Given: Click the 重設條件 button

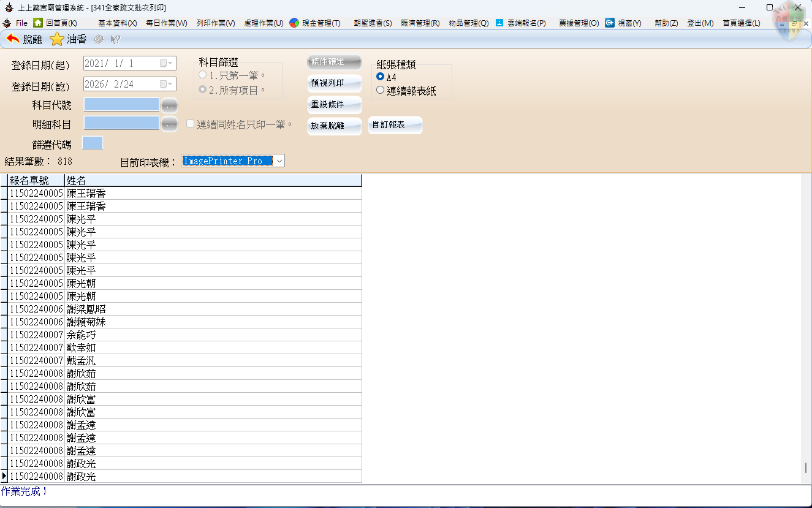Looking at the screenshot, I should [334, 104].
